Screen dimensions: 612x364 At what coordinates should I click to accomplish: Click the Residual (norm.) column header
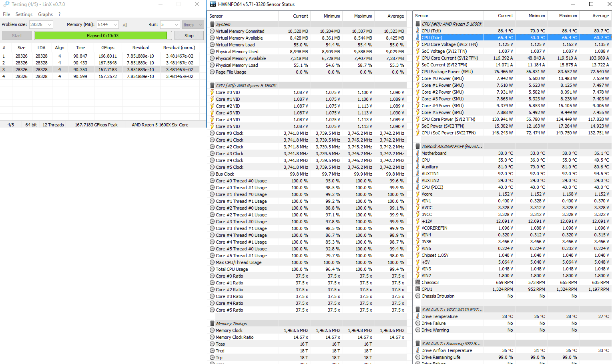[179, 48]
